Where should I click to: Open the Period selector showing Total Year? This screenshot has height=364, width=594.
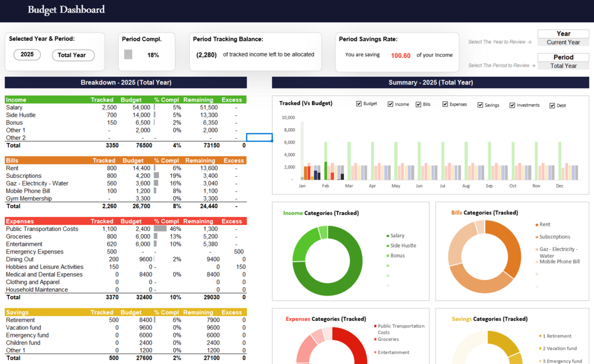tap(563, 66)
